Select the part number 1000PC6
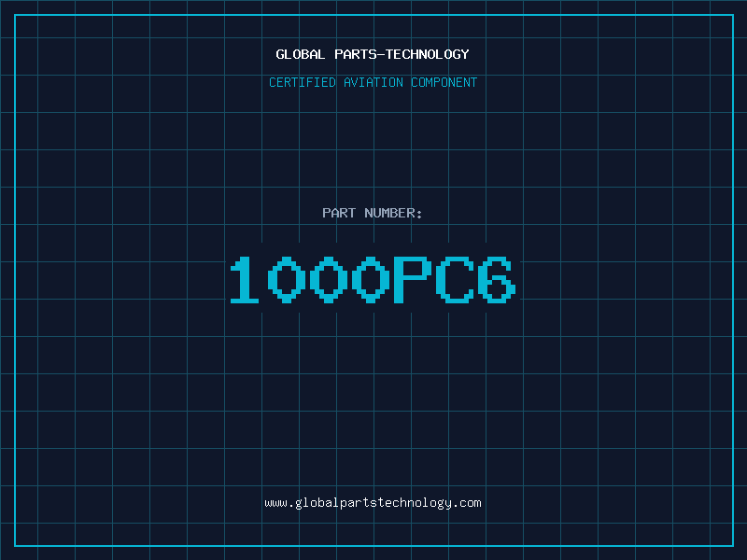The image size is (747, 560). point(373,280)
